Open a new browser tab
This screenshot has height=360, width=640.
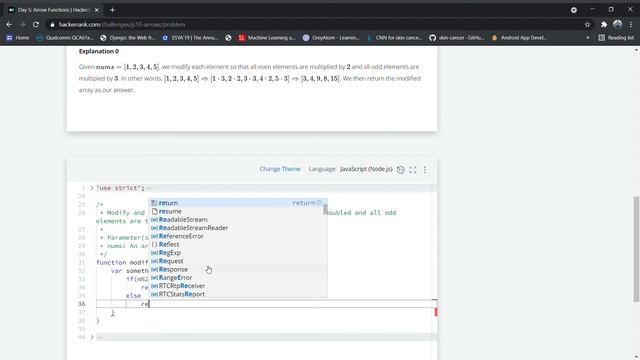click(x=112, y=10)
